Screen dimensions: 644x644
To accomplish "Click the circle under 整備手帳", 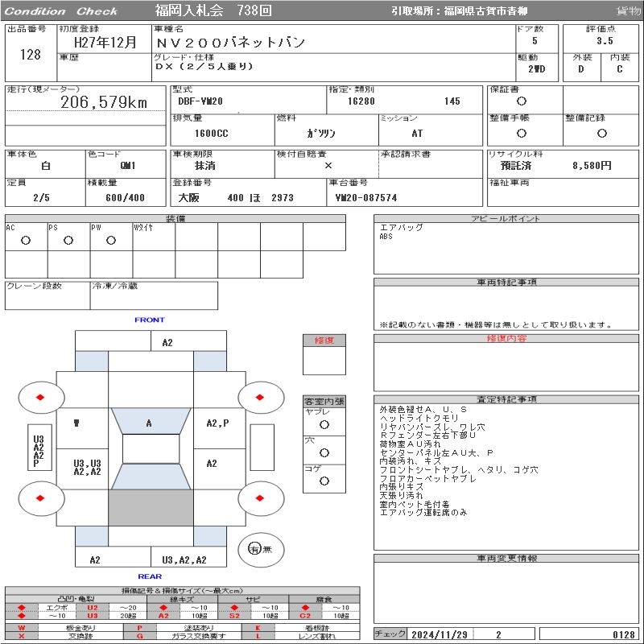I will tap(522, 133).
